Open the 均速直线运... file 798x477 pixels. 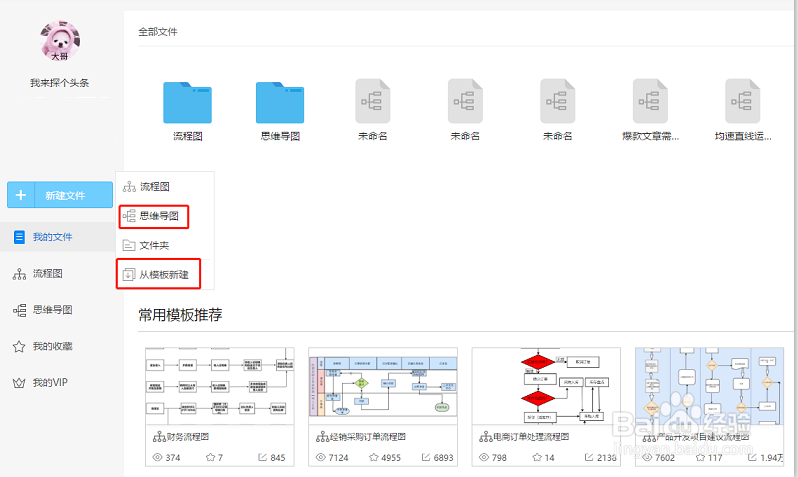pos(743,101)
